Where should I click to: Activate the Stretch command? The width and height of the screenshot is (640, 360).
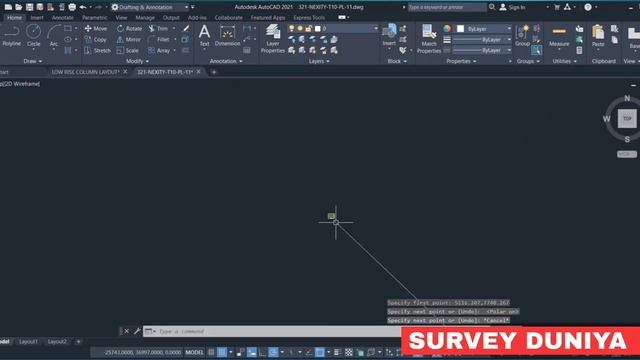(x=97, y=51)
